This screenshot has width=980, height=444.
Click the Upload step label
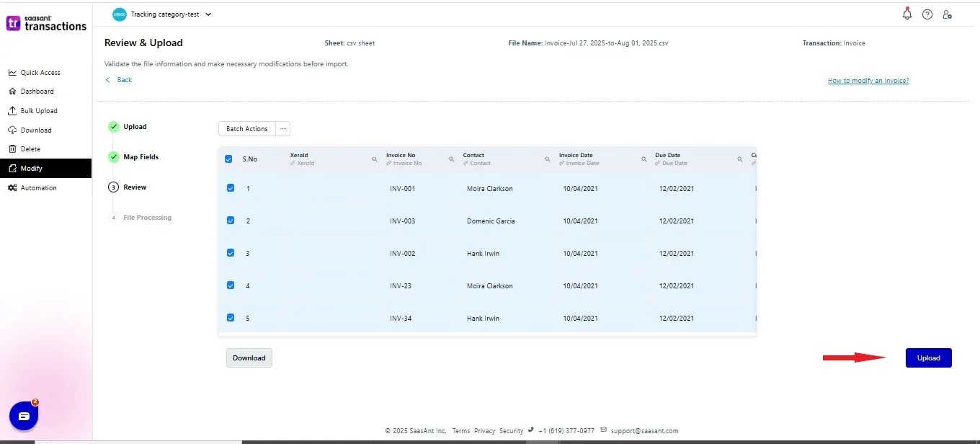click(135, 127)
